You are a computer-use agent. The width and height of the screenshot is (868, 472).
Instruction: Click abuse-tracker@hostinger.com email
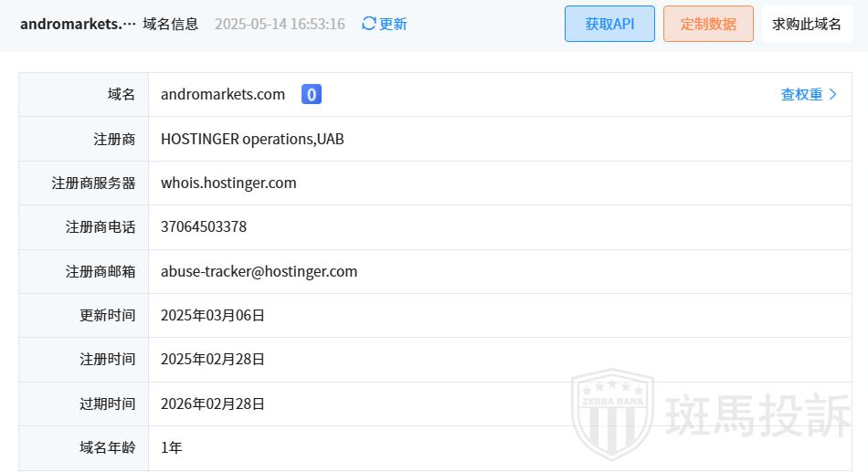[259, 272]
